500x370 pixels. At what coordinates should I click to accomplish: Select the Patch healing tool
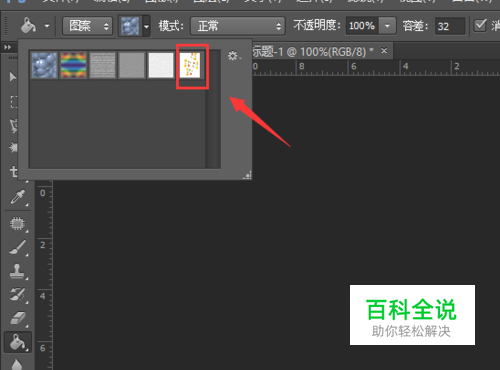pyautogui.click(x=17, y=223)
